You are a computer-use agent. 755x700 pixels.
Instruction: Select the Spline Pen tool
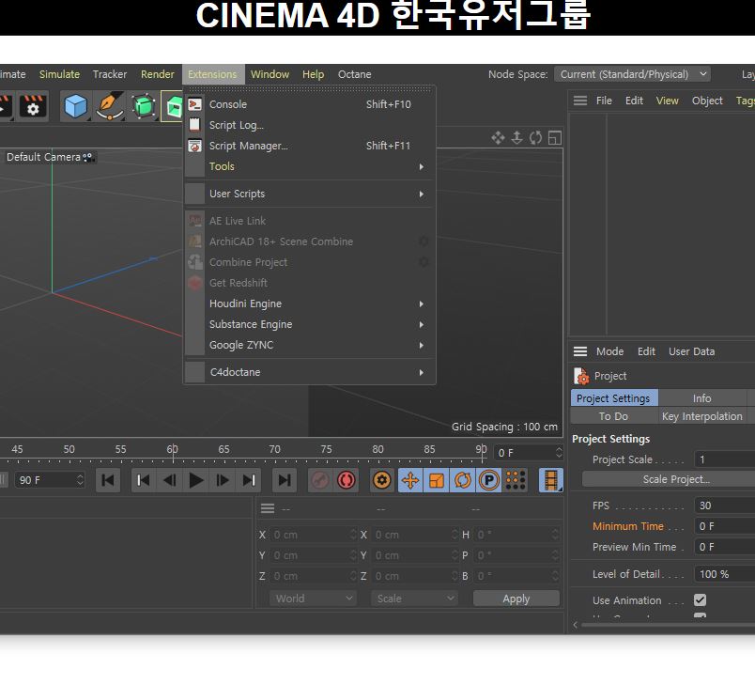pos(110,106)
